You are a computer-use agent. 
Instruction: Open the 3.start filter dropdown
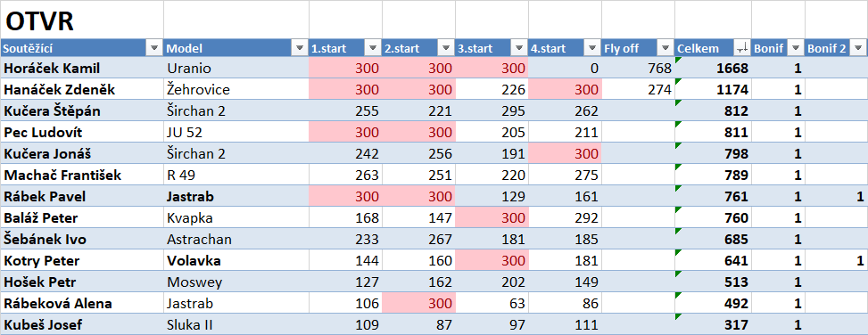point(518,49)
